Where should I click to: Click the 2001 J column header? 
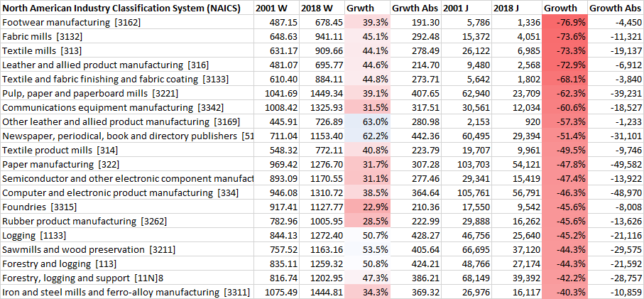(467, 8)
